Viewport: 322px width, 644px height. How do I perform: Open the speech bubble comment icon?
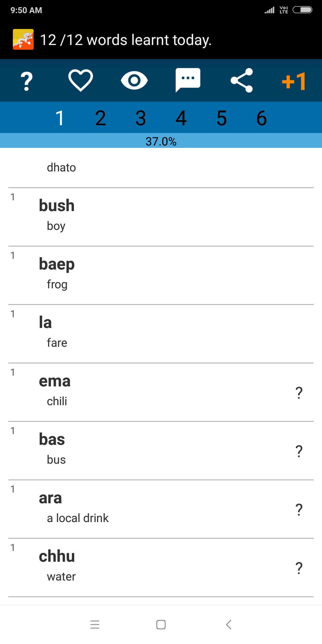[x=188, y=80]
